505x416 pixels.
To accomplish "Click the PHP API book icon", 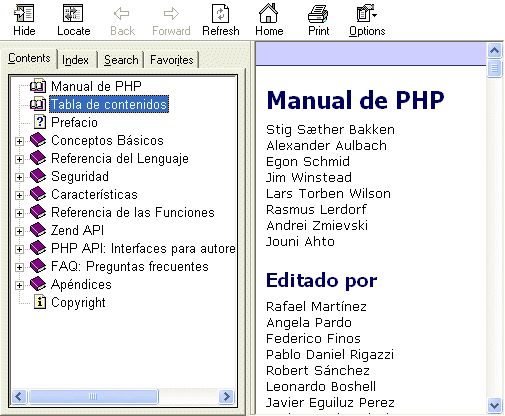I will [38, 248].
